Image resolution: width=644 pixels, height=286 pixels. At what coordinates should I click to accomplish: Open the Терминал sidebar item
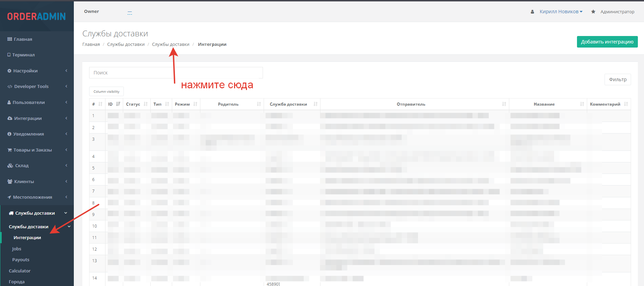[37, 55]
